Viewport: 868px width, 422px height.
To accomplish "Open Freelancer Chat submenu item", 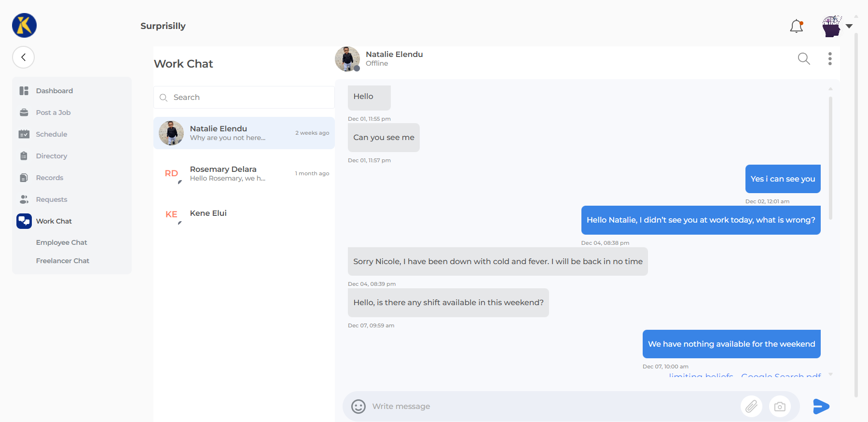I will [63, 261].
